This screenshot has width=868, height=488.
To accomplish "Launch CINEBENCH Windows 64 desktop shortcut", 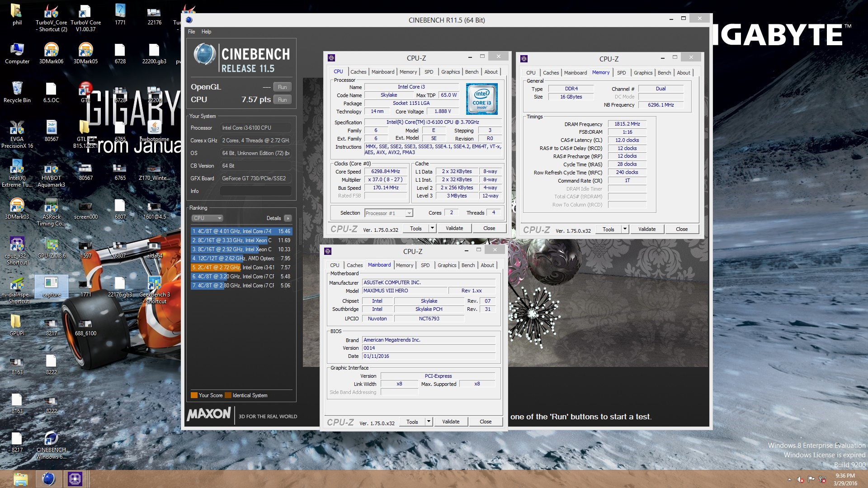I will point(51,446).
